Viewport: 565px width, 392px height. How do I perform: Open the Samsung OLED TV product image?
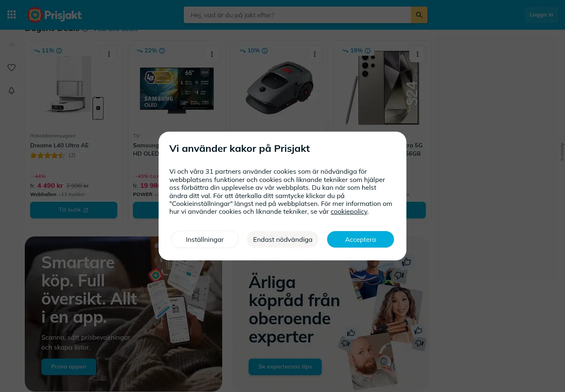177,90
